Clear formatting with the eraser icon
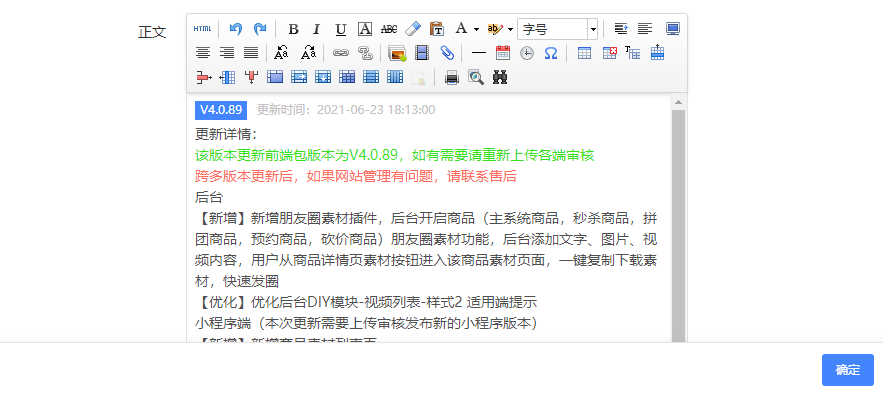The width and height of the screenshot is (883, 393). [x=413, y=29]
